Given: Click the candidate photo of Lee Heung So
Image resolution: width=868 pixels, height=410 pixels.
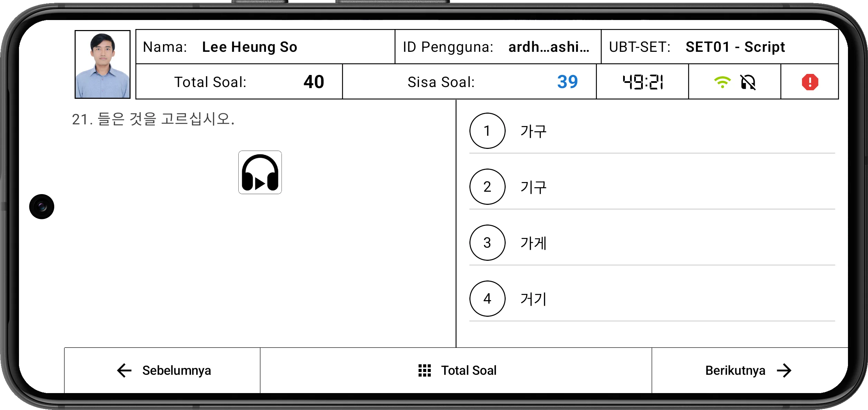Looking at the screenshot, I should pyautogui.click(x=103, y=64).
